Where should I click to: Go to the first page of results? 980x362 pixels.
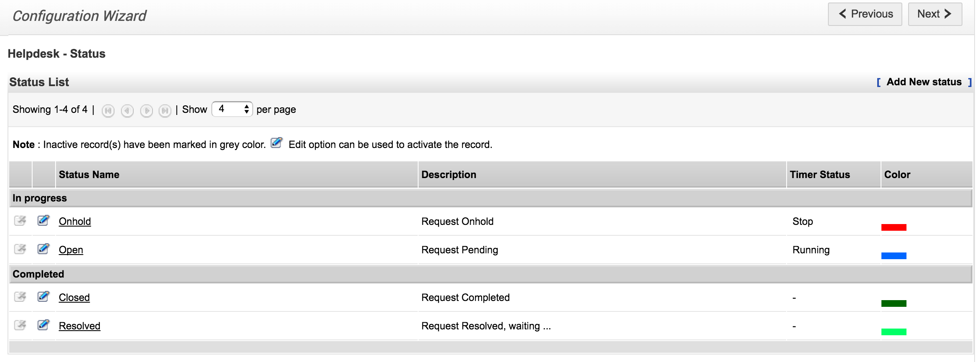pyautogui.click(x=108, y=110)
